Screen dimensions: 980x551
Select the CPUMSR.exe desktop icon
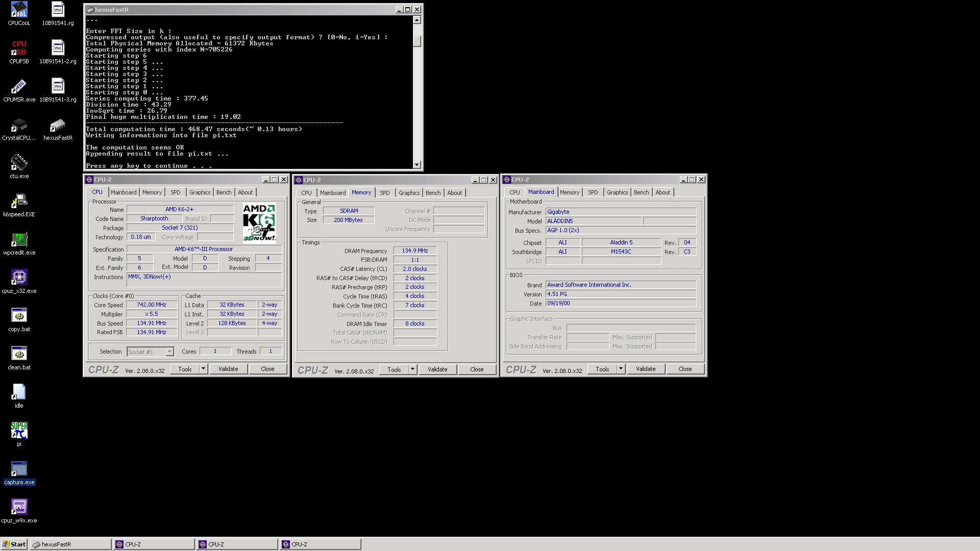click(x=19, y=86)
